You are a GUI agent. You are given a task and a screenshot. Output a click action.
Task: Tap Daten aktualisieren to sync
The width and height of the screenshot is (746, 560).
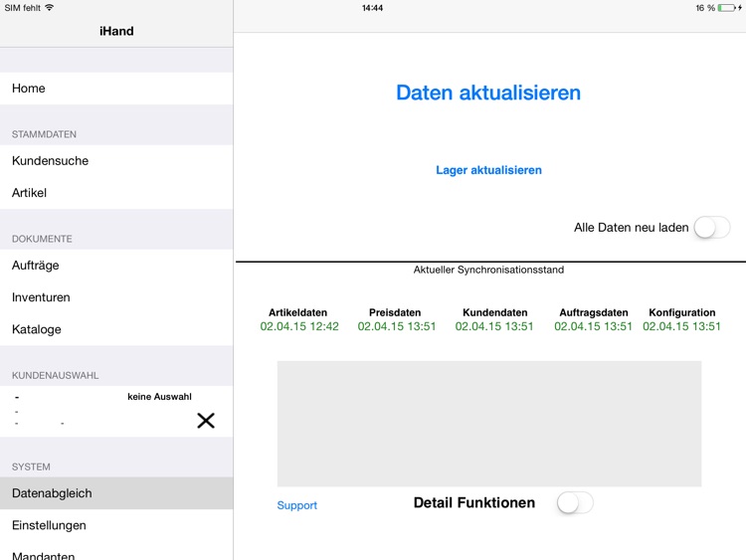[x=488, y=93]
